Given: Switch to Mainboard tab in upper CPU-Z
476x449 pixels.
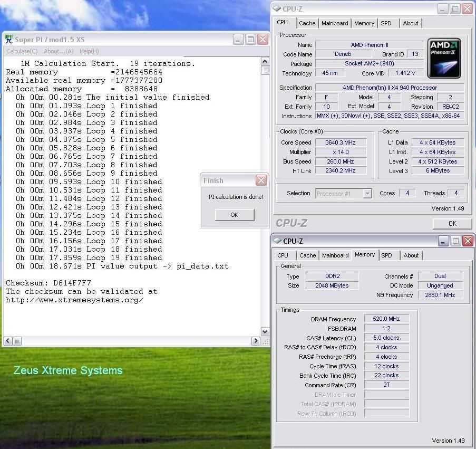Looking at the screenshot, I should [x=335, y=23].
